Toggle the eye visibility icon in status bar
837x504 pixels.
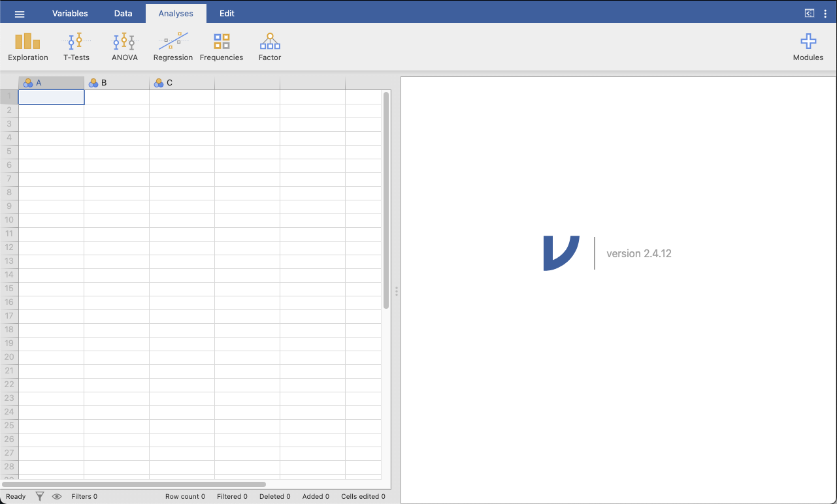(x=57, y=496)
